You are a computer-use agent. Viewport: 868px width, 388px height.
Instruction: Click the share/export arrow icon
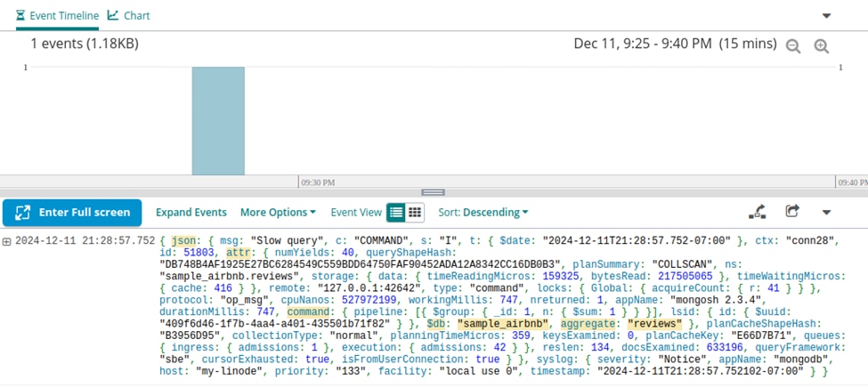tap(791, 212)
